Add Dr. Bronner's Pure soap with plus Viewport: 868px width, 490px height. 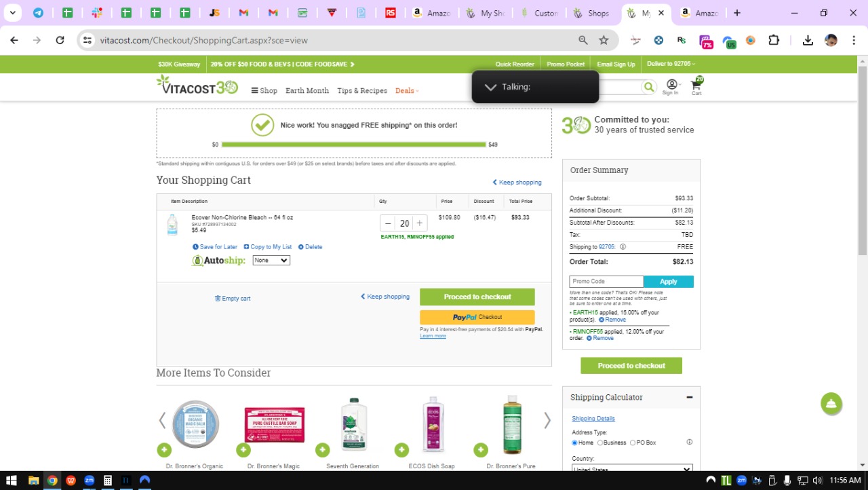pos(481,449)
